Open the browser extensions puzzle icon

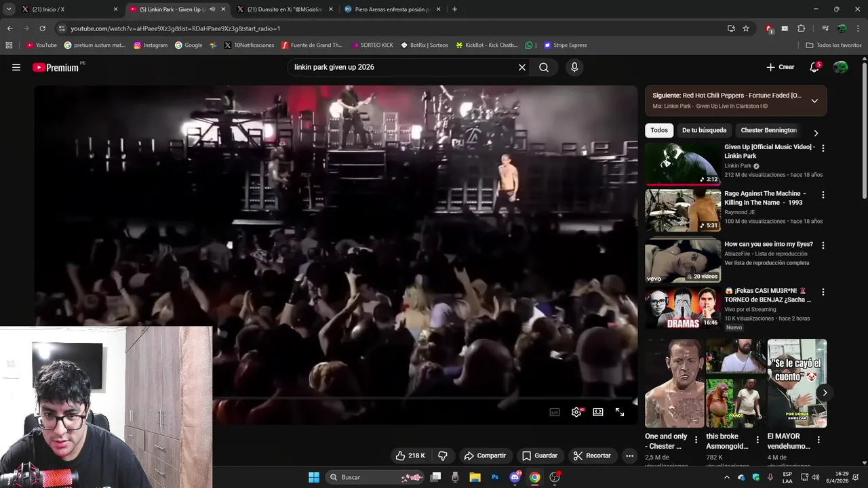[802, 28]
